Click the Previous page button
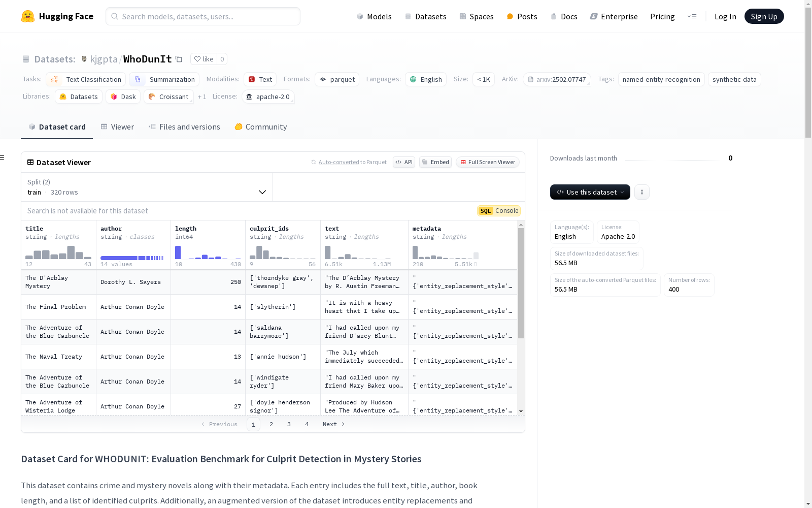Image resolution: width=812 pixels, height=508 pixels. [x=219, y=424]
